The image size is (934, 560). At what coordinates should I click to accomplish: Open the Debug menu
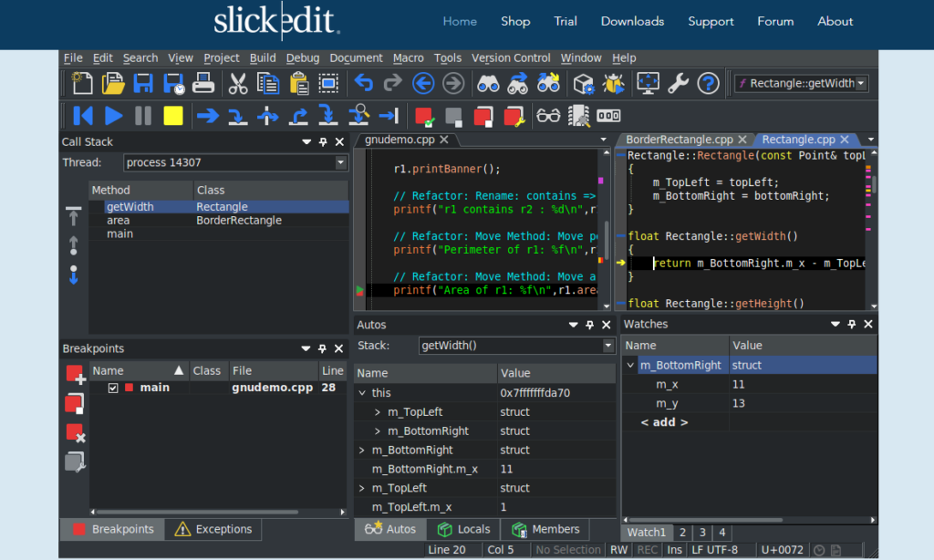(x=303, y=57)
